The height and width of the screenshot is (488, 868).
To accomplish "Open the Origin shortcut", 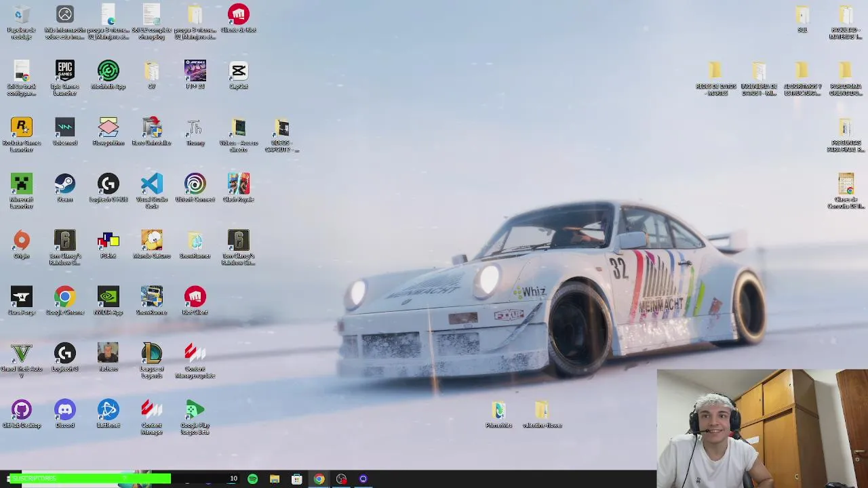I will (x=21, y=245).
